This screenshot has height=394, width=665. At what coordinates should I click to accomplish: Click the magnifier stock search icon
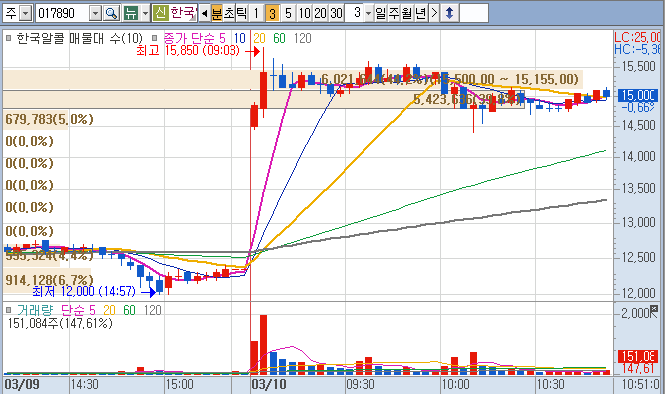pos(112,13)
